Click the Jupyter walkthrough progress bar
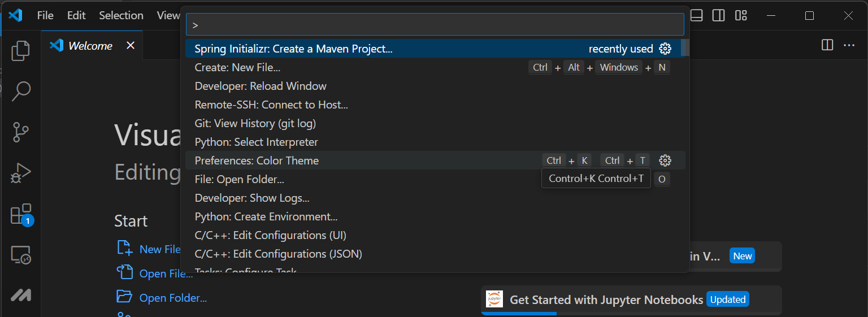This screenshot has height=317, width=868. [x=519, y=313]
